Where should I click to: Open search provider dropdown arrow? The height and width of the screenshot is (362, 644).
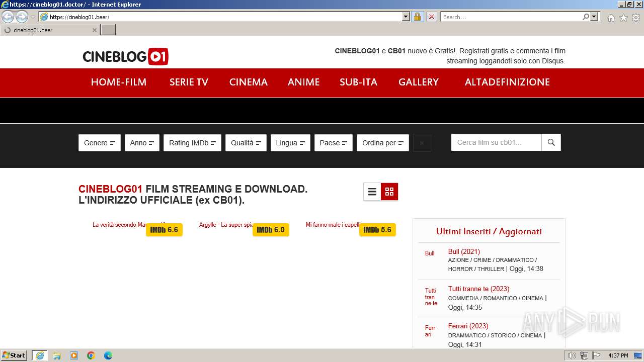click(x=594, y=17)
